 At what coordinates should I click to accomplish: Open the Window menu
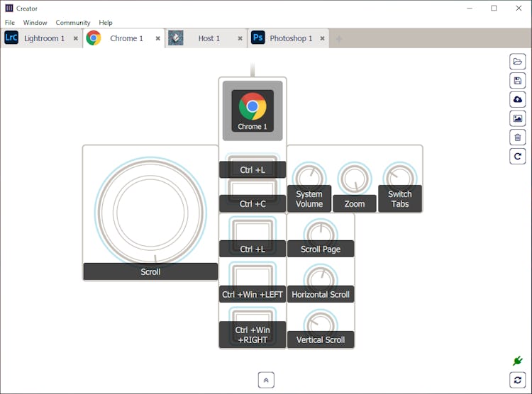click(35, 23)
